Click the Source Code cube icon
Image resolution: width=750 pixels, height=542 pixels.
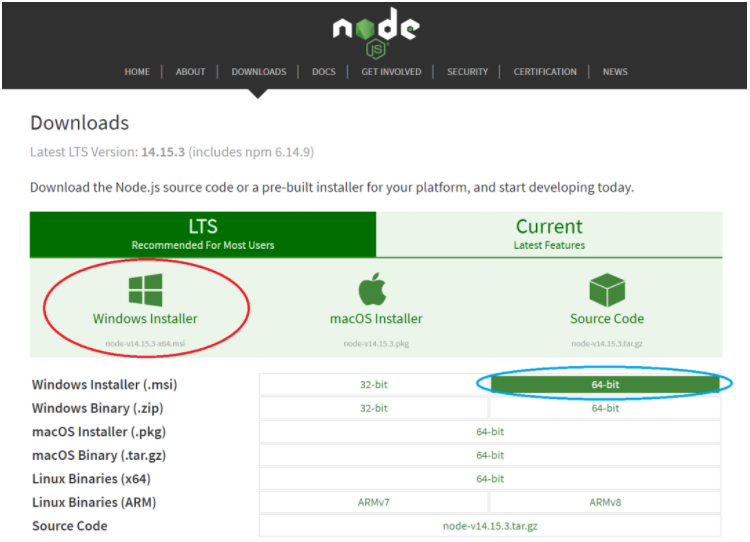tap(607, 290)
